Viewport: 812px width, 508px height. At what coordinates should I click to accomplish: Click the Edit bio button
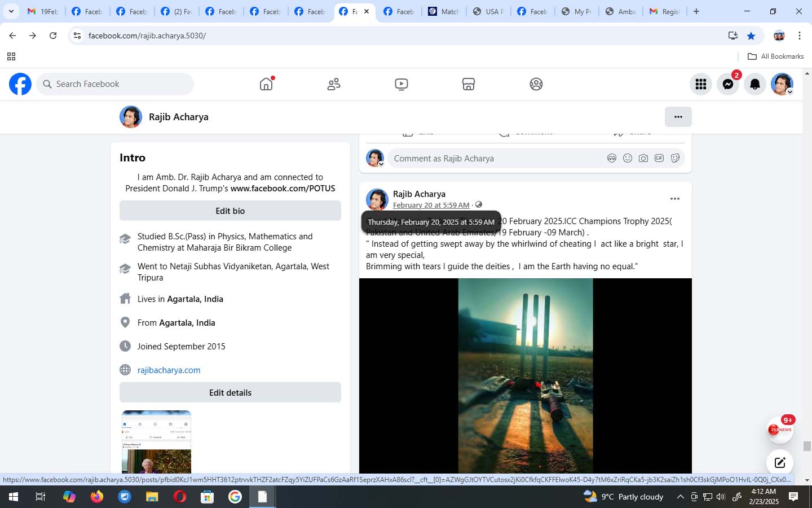click(230, 211)
